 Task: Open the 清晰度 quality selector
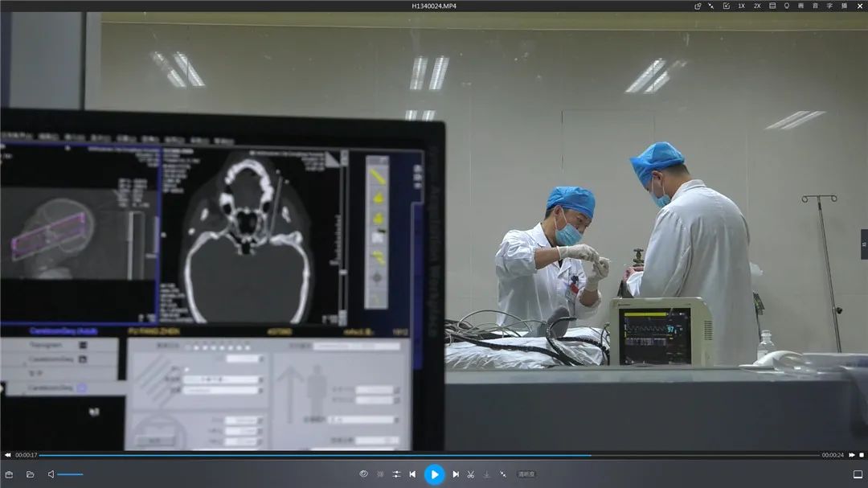(x=526, y=474)
